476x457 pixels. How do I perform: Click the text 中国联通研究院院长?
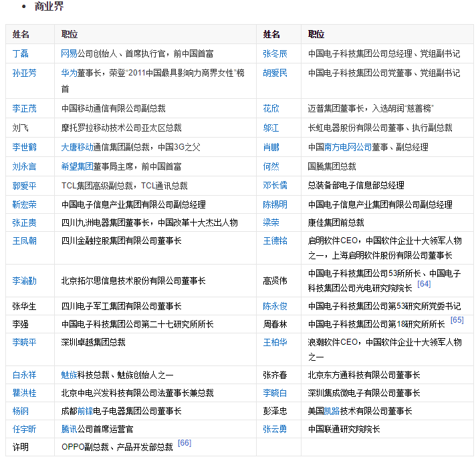[x=344, y=429]
